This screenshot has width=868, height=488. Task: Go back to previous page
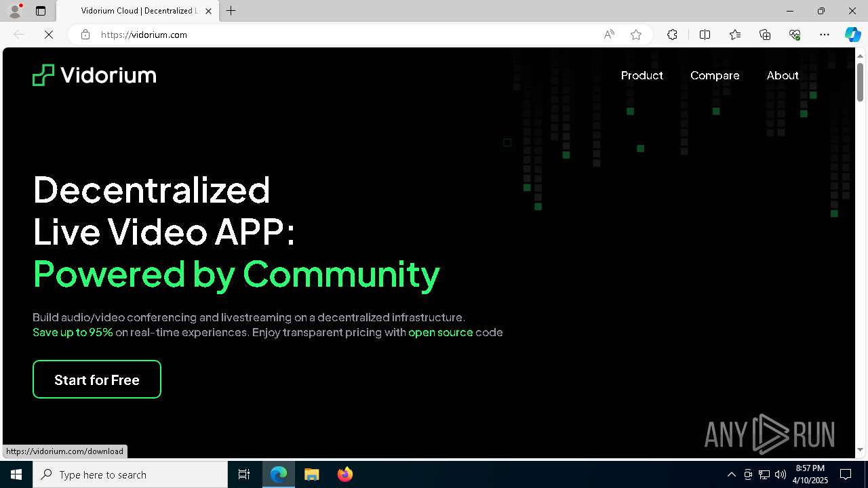point(19,35)
